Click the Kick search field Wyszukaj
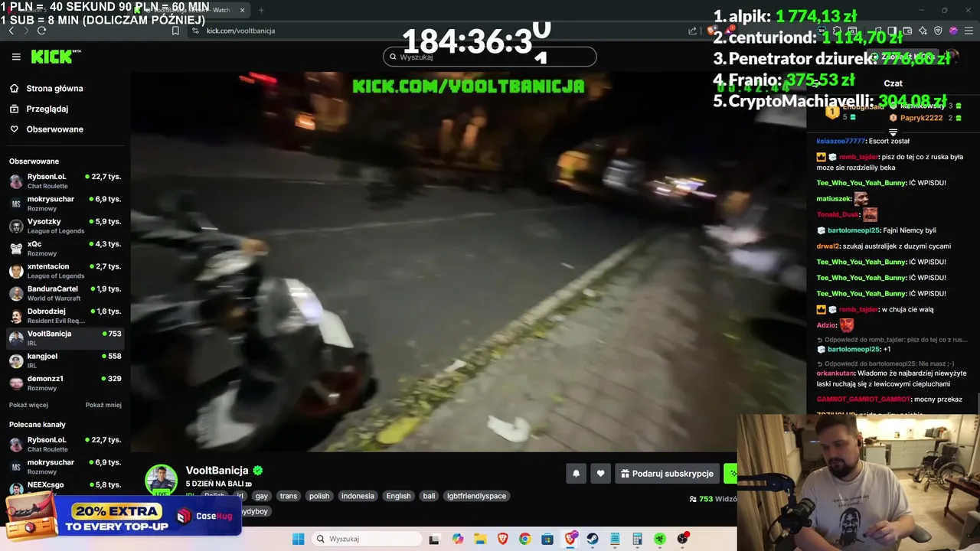980x551 pixels. tap(490, 57)
